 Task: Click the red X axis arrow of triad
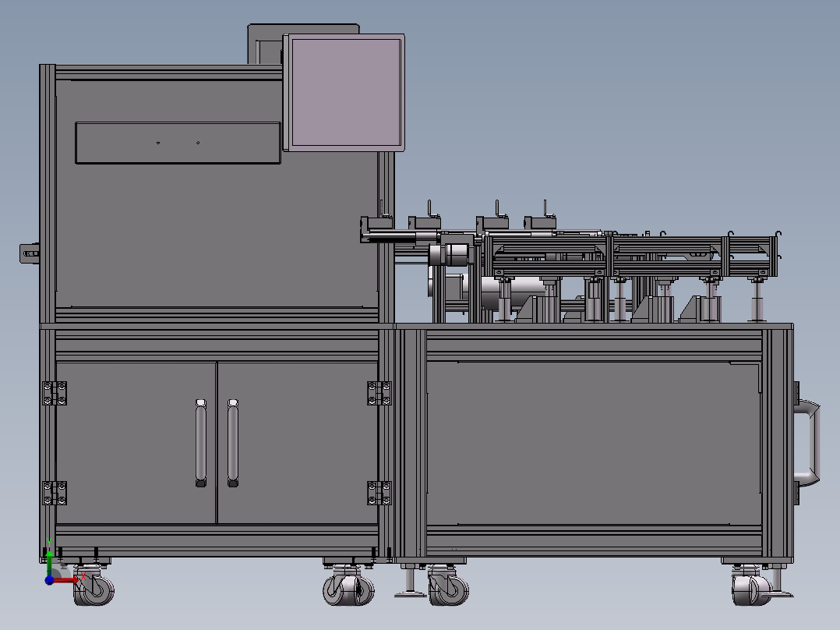coord(66,579)
